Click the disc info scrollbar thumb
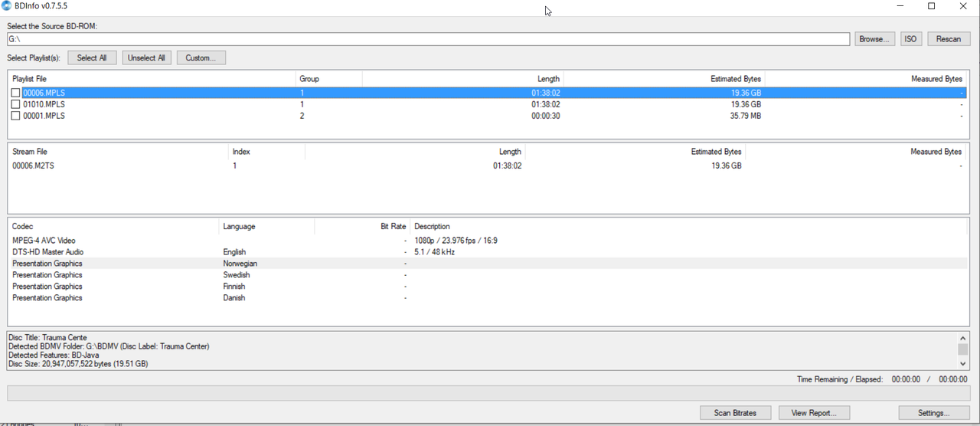 963,349
